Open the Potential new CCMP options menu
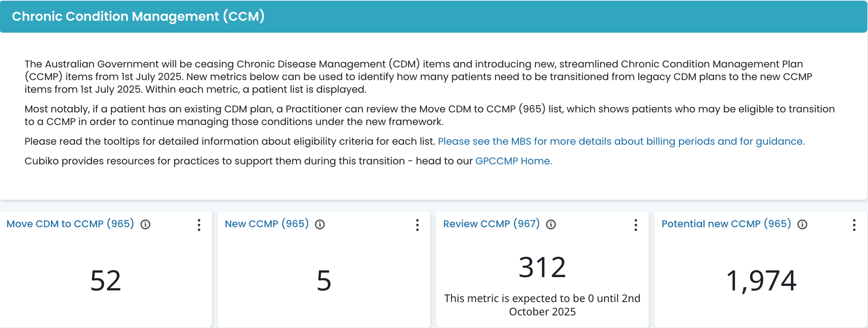 [853, 225]
